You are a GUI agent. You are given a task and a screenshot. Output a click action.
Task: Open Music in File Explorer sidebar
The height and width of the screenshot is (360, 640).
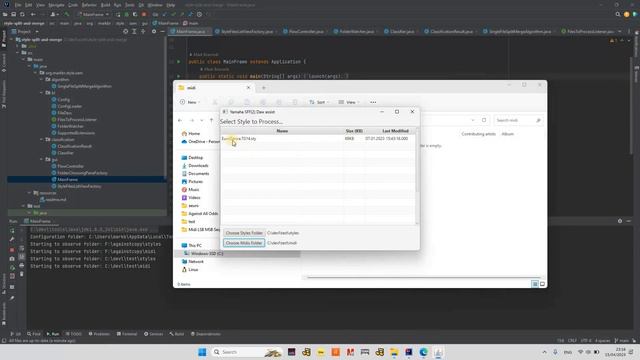pos(191,189)
